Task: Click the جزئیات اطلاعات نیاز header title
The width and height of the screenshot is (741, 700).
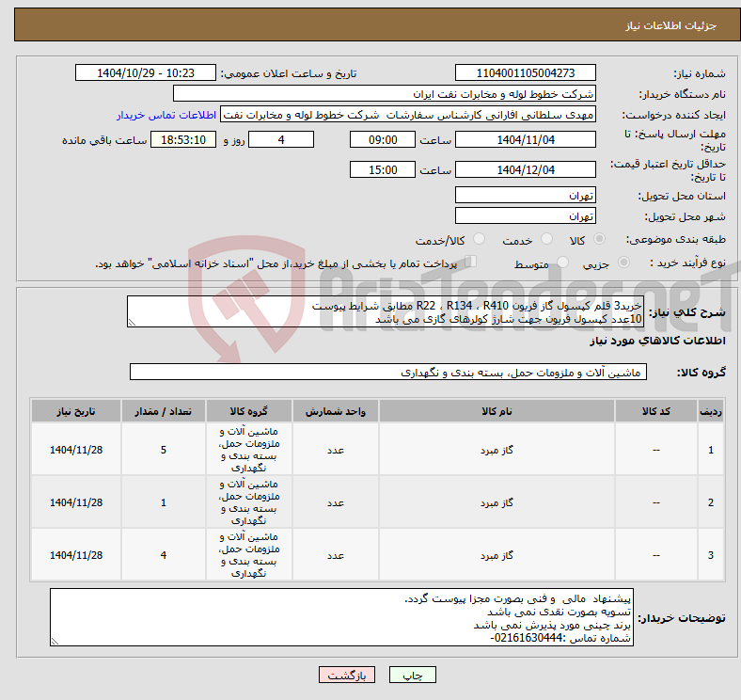Action: [671, 25]
